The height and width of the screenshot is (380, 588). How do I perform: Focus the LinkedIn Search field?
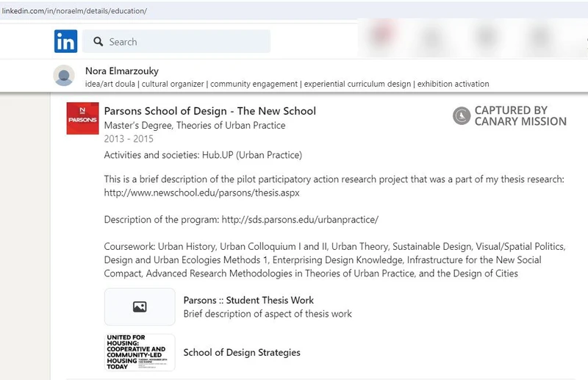pos(176,41)
